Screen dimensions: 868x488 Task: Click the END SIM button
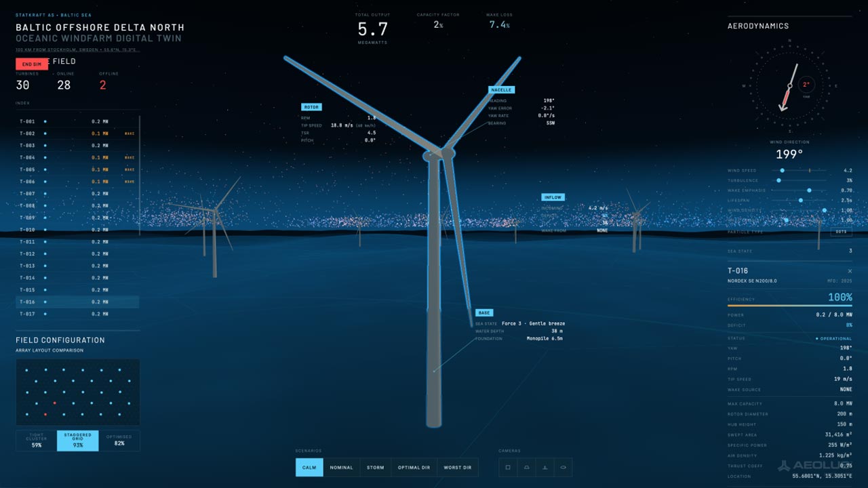(x=32, y=64)
